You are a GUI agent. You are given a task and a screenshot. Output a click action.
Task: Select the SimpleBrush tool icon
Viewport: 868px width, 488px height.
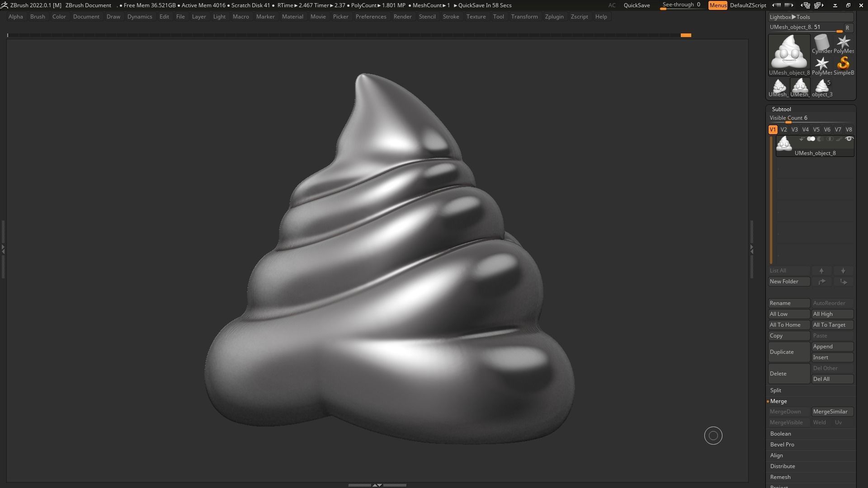click(843, 66)
